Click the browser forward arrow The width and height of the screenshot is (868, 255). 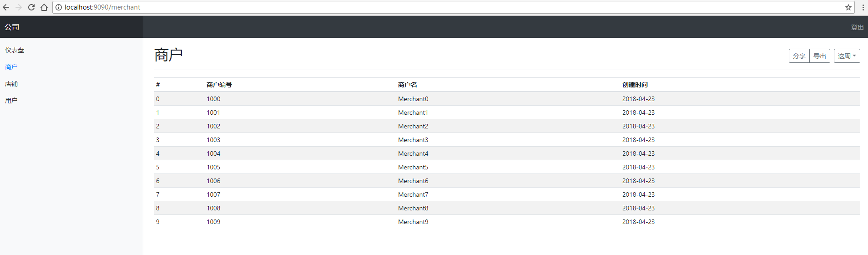coord(19,7)
